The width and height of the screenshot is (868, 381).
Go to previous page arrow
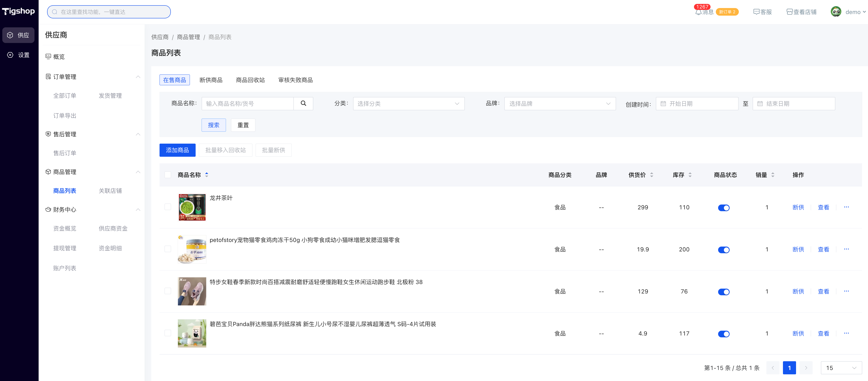(772, 368)
